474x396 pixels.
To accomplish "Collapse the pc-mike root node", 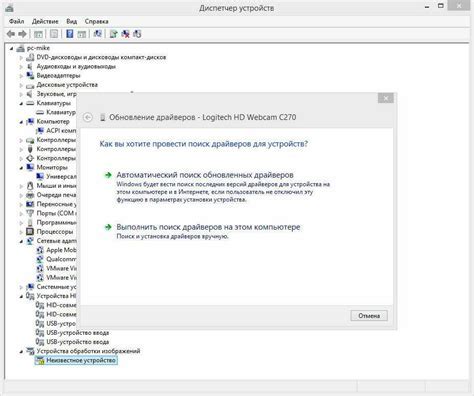I will [x=12, y=48].
